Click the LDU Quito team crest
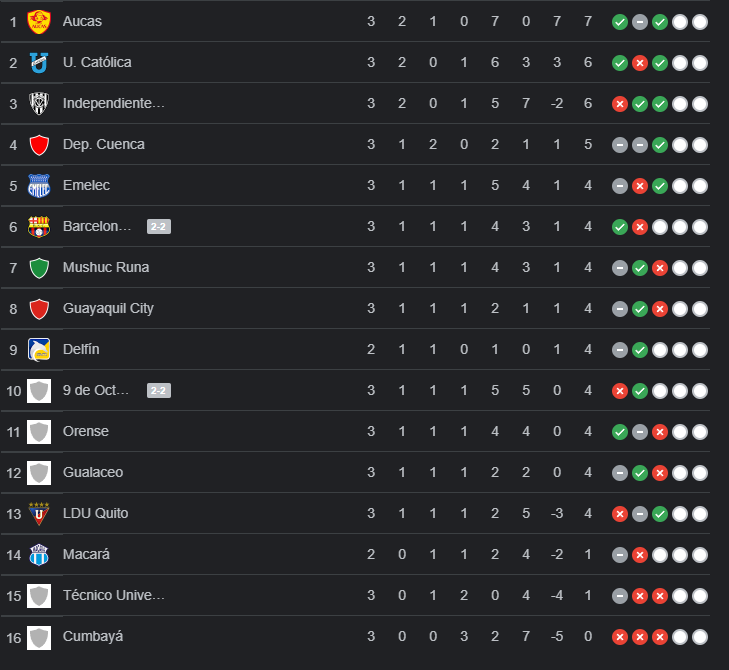729x670 pixels. [39, 513]
